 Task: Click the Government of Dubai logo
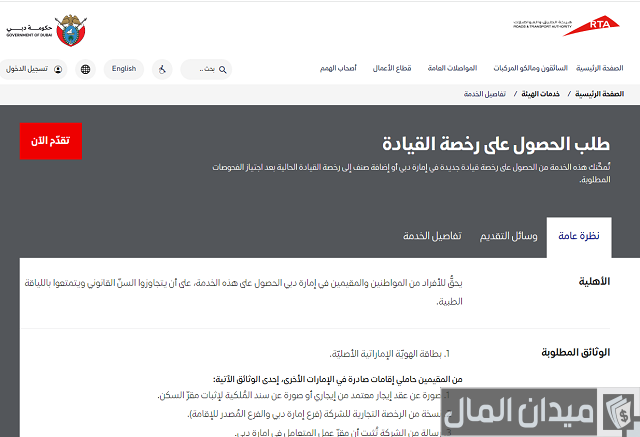point(46,30)
